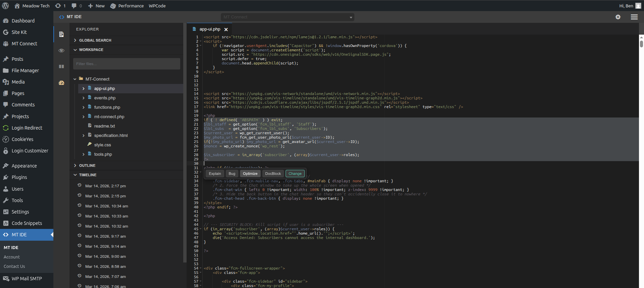Open the Account submenu link

(12, 257)
